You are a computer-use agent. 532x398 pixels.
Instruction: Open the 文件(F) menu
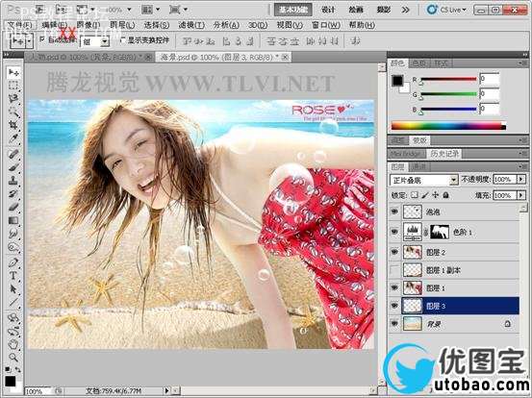pos(20,25)
